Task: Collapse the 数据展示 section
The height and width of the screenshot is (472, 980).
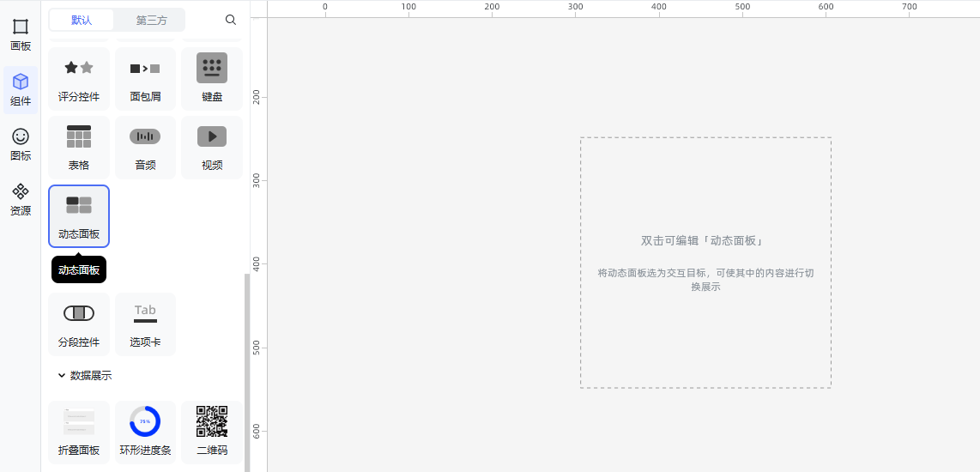Action: [62, 375]
